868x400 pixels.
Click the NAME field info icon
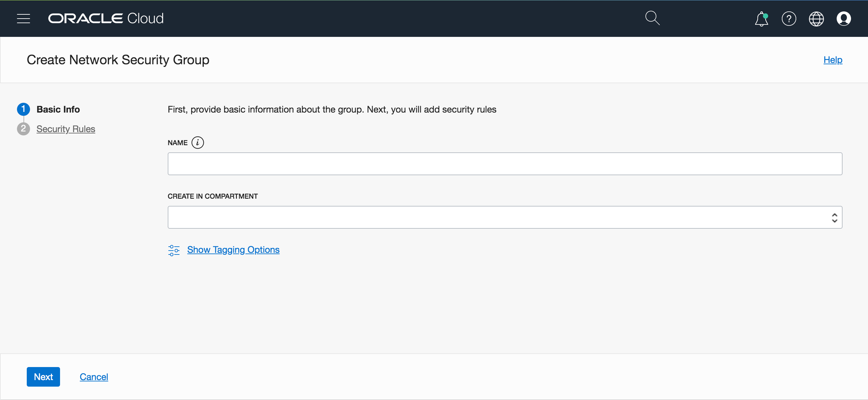pos(197,143)
